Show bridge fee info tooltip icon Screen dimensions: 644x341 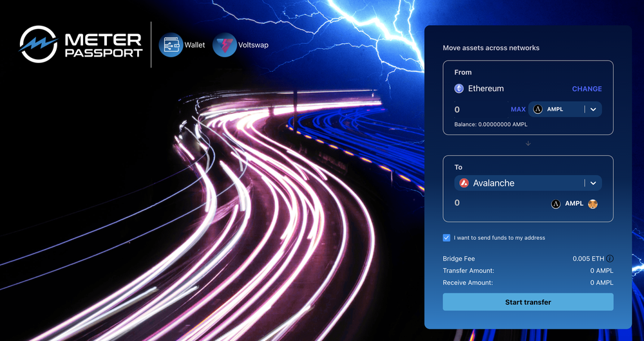[610, 259]
